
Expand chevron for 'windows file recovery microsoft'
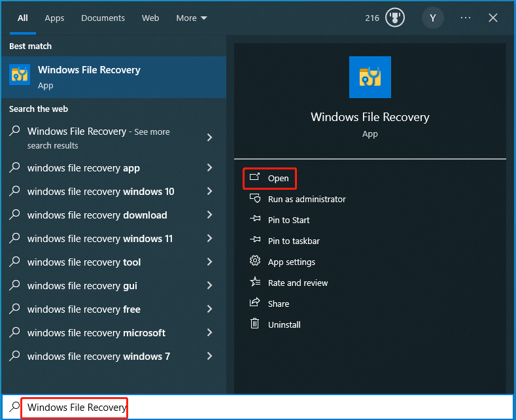click(210, 332)
